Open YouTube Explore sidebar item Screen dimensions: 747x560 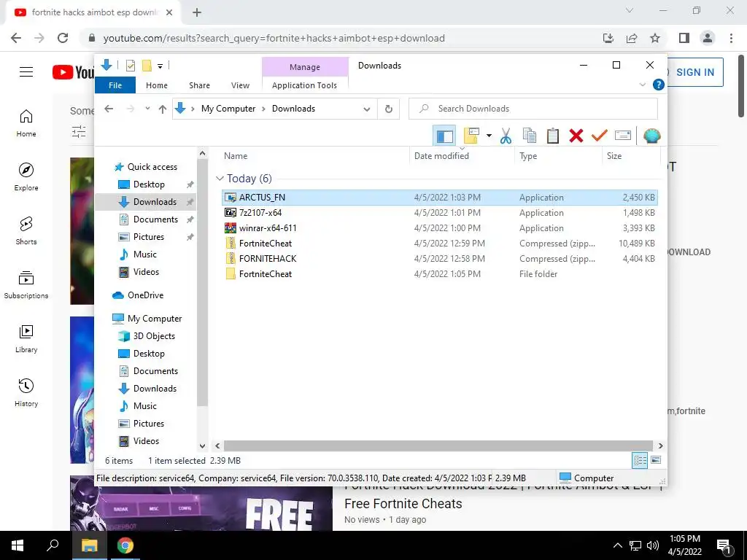point(26,176)
